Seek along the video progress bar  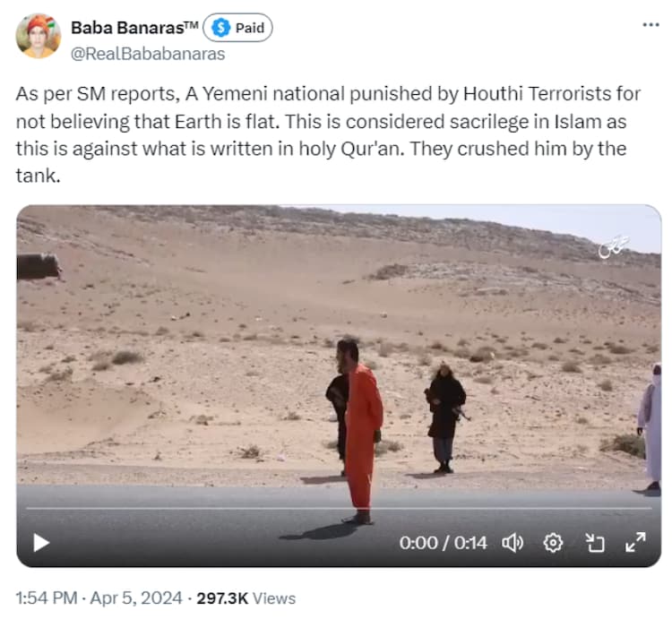(x=339, y=509)
